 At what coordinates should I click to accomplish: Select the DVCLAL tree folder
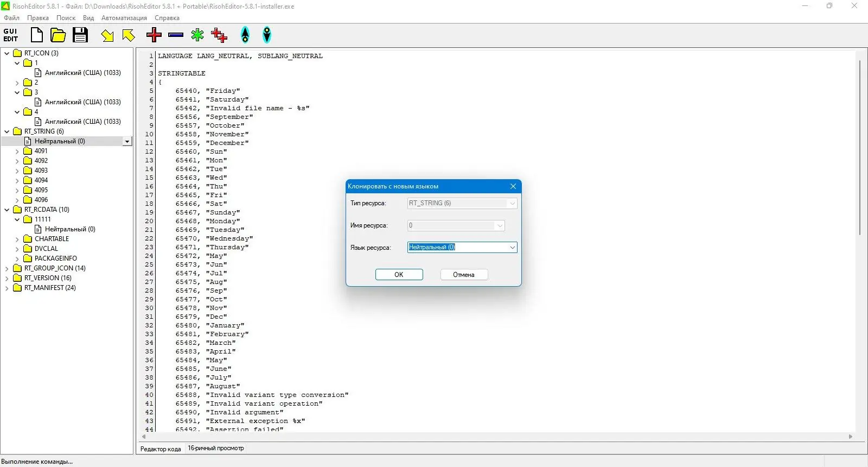[x=46, y=249]
